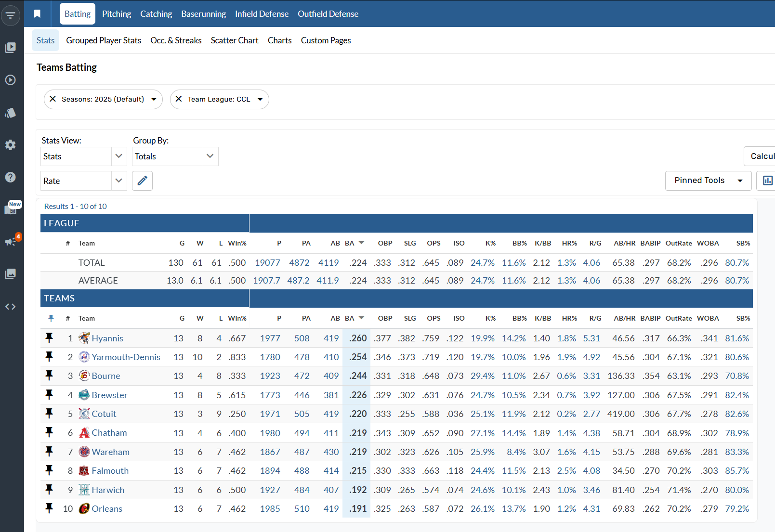Click the bookmark icon in top bar
The image size is (775, 532).
[37, 14]
